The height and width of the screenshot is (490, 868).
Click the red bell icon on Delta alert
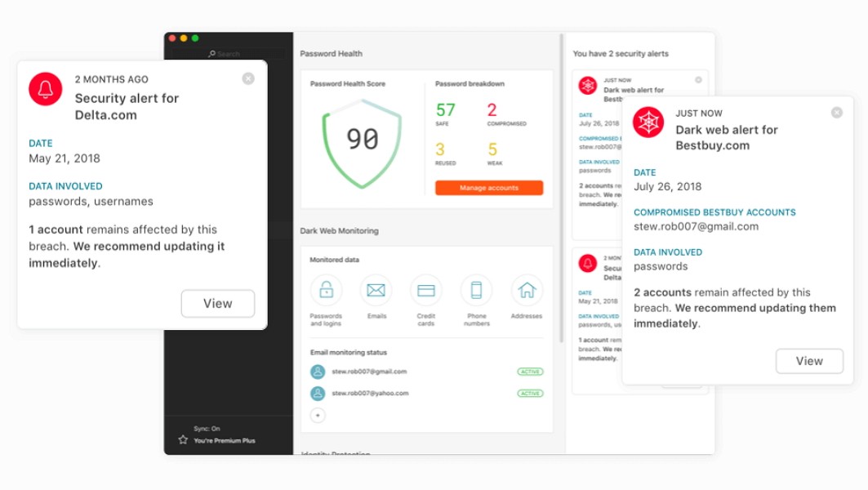[x=46, y=89]
